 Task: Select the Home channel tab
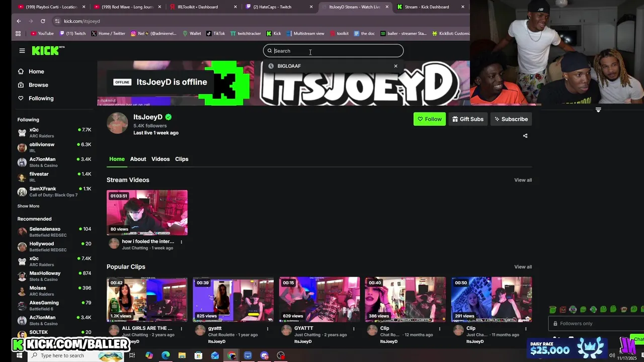tap(117, 159)
